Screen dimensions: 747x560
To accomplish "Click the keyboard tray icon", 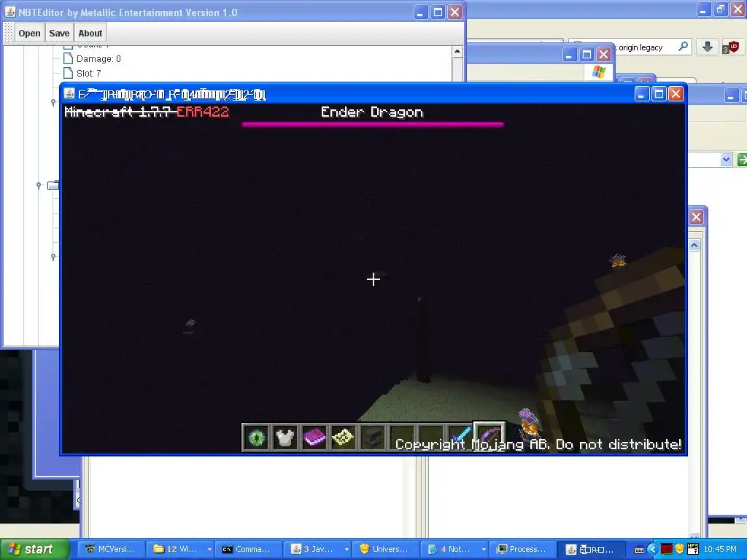I will tap(639, 550).
